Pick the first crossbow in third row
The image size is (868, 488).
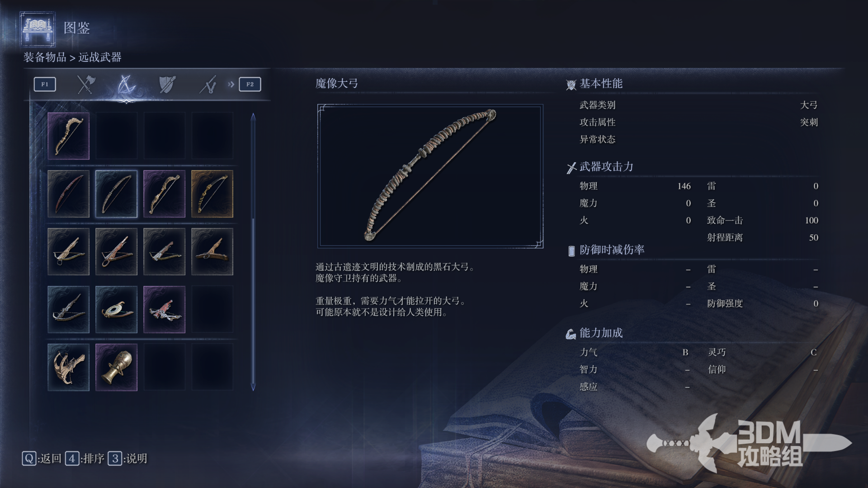point(68,252)
